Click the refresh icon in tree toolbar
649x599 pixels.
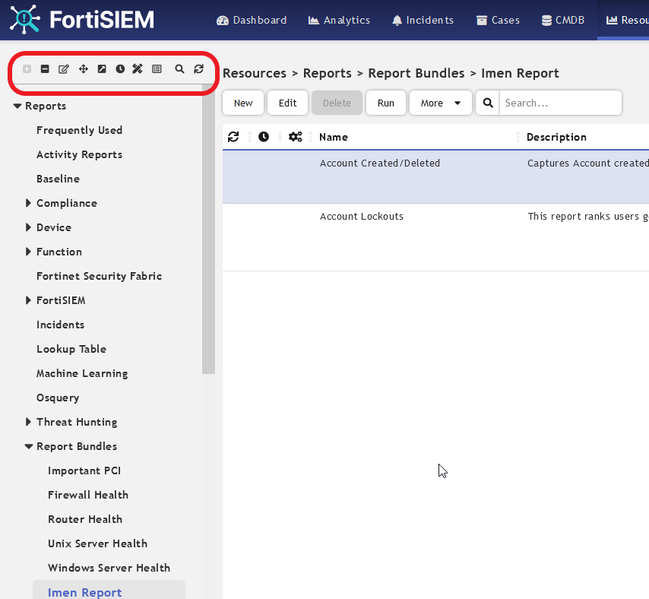pyautogui.click(x=198, y=69)
